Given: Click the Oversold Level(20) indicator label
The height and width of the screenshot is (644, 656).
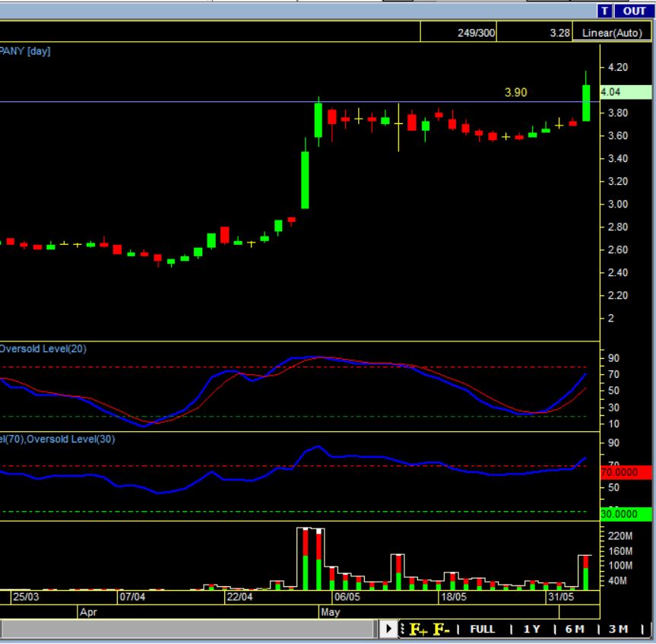Looking at the screenshot, I should pyautogui.click(x=43, y=348).
